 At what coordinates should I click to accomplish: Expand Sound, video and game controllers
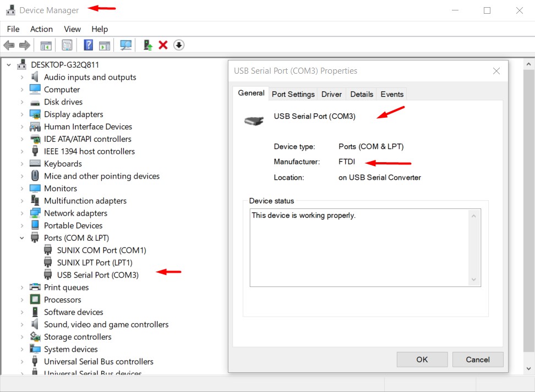[x=22, y=324]
